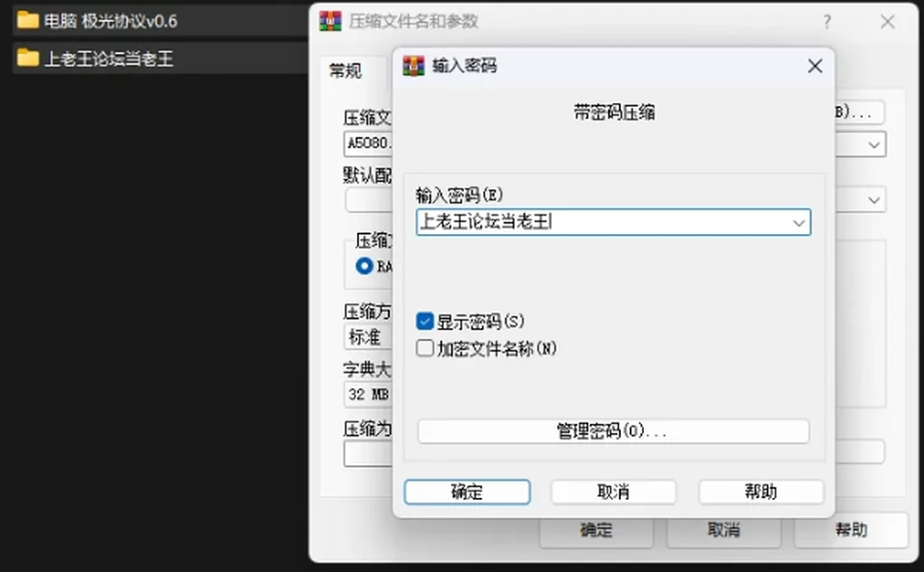This screenshot has height=572, width=924.
Task: Enable the 加密文件名称(N) checkbox
Action: click(424, 348)
